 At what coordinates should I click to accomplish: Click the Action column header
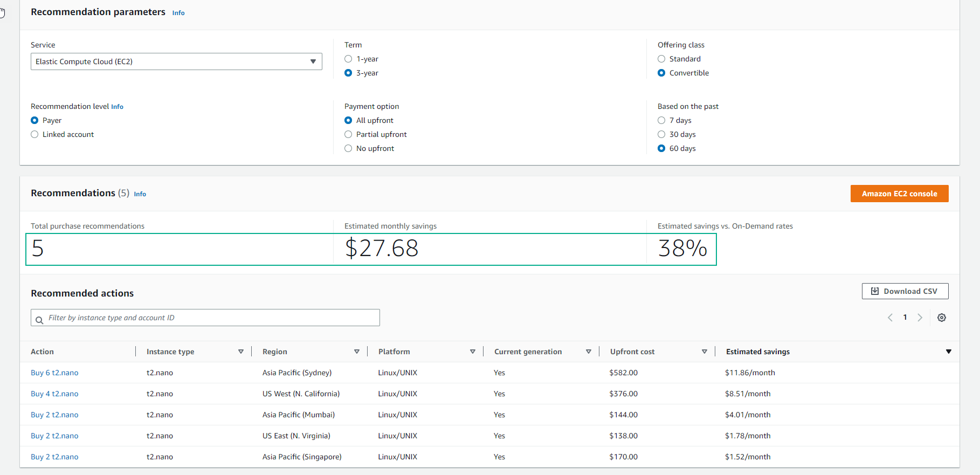click(42, 352)
